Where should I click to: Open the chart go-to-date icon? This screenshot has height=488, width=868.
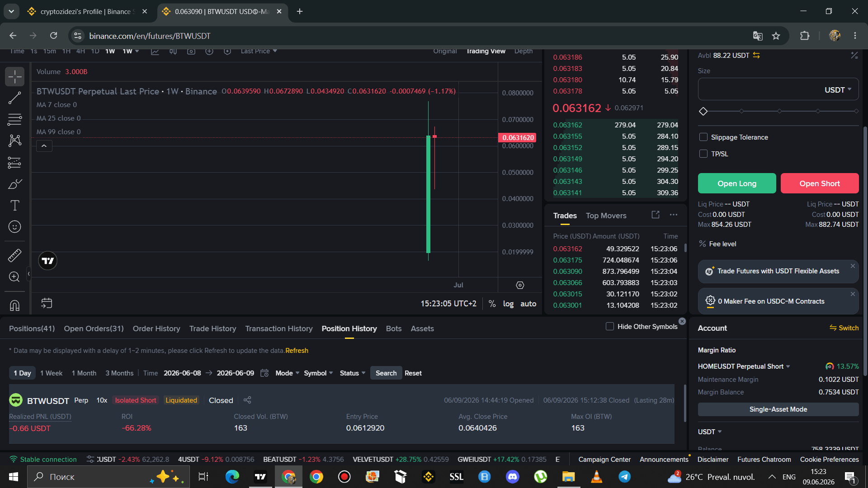(x=47, y=303)
